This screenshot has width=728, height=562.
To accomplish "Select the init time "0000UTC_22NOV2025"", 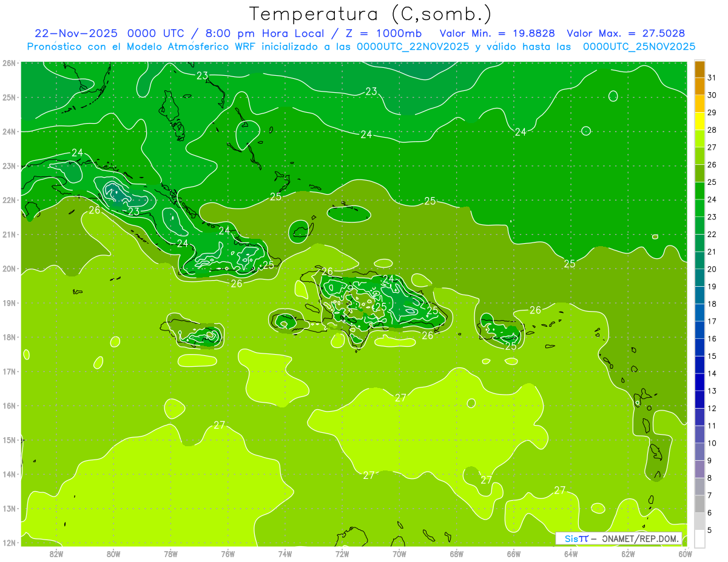I will (413, 47).
